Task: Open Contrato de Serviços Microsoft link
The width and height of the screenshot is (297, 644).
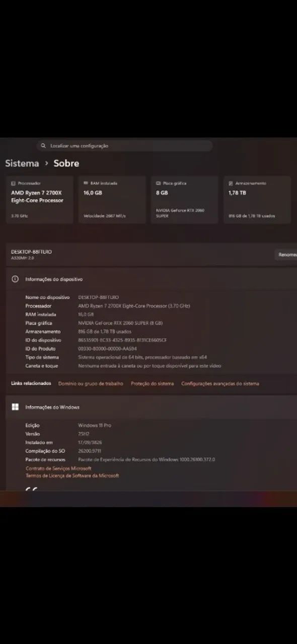Action: click(58, 468)
